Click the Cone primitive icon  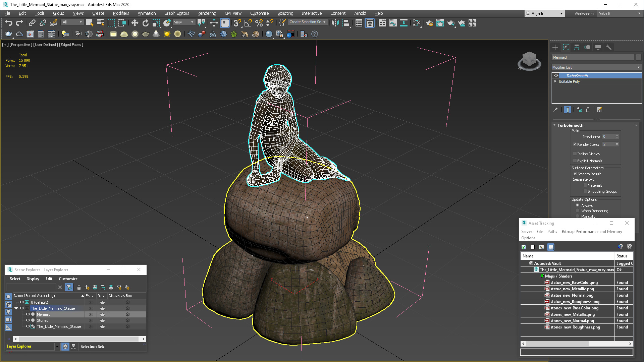(x=156, y=34)
